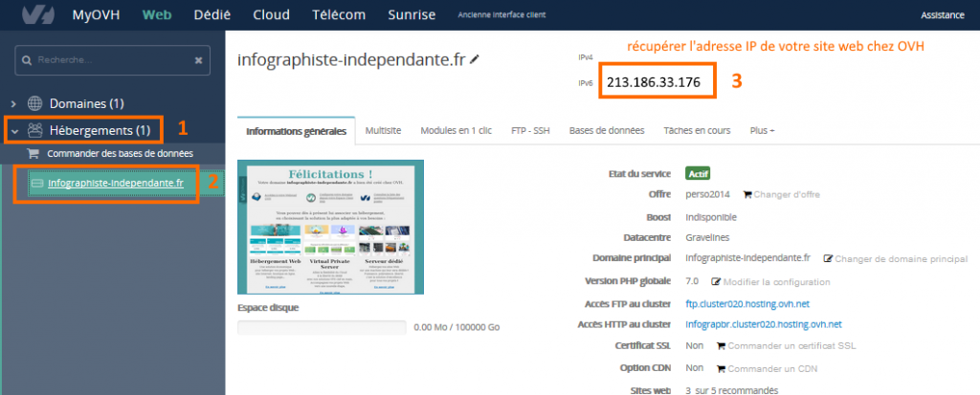Open the Ancienne interface client link
The image size is (980, 395).
(x=501, y=14)
